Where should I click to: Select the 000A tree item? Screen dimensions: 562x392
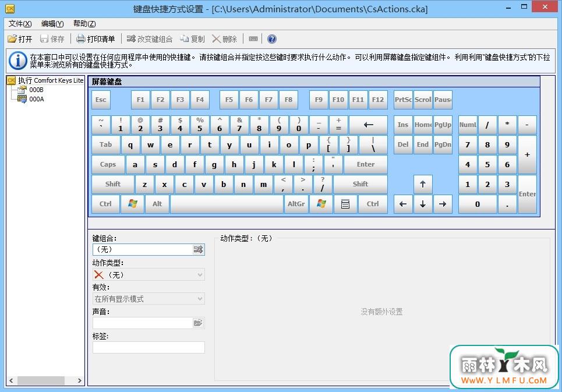32,99
